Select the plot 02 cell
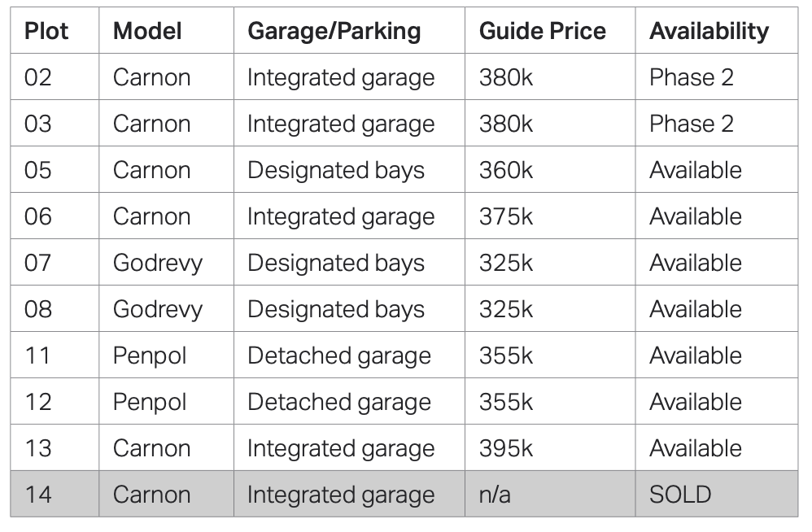812x532 pixels. (x=38, y=77)
